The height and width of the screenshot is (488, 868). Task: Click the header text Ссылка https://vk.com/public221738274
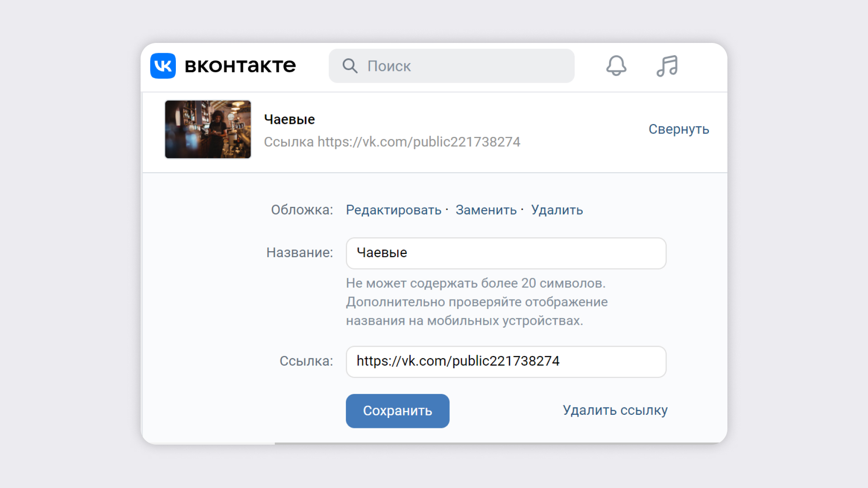pyautogui.click(x=392, y=142)
